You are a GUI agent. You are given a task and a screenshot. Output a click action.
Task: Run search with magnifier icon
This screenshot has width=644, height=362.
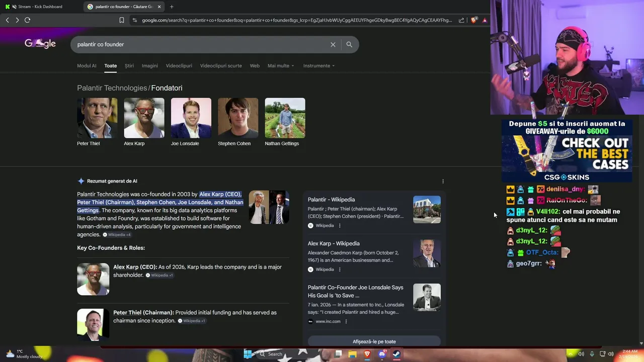(x=349, y=44)
